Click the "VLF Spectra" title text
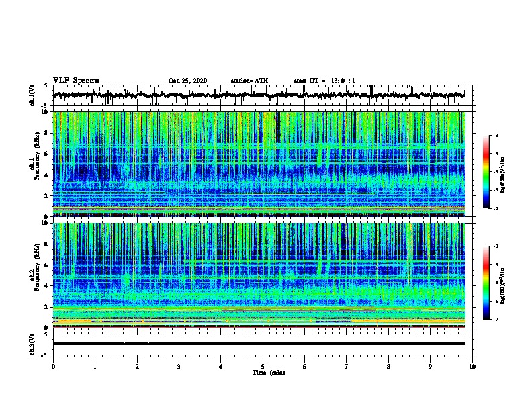 [76, 80]
